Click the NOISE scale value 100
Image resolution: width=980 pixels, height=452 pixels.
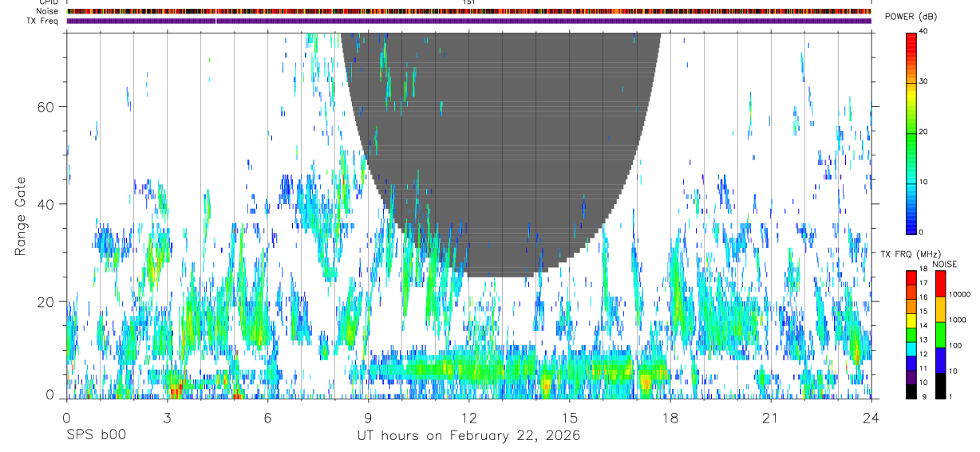(x=954, y=345)
